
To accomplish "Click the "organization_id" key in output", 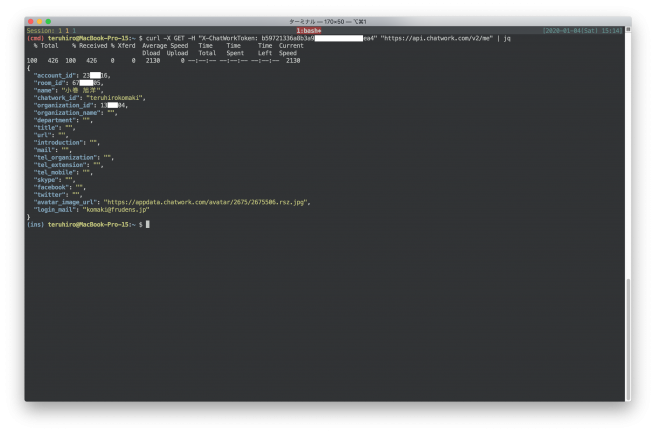I will click(x=65, y=105).
